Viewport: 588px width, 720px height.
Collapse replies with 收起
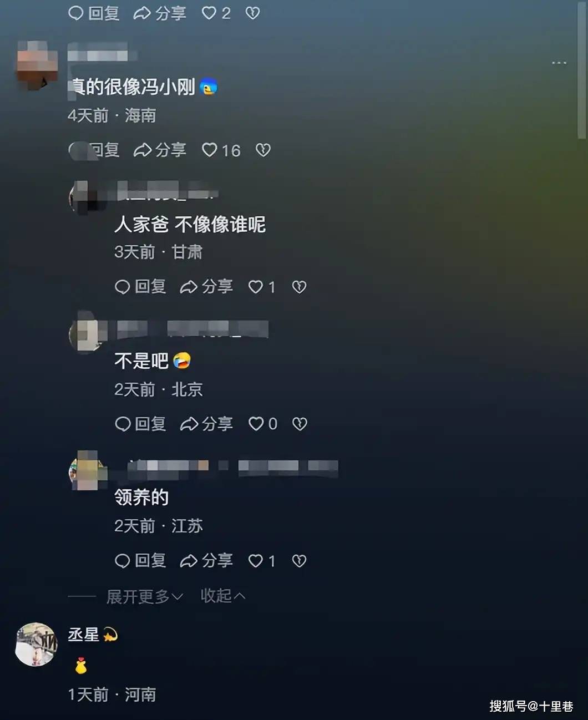click(x=223, y=596)
